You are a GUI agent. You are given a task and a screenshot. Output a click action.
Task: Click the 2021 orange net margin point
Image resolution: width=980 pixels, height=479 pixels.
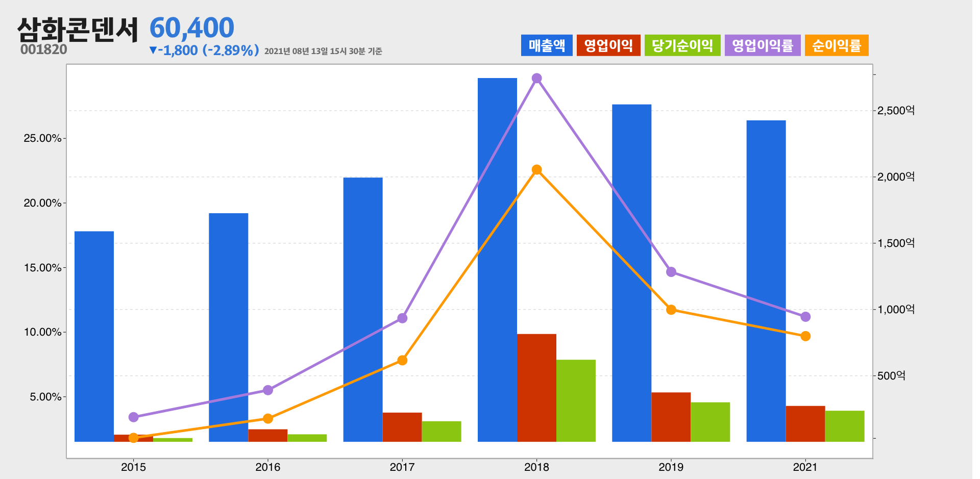(805, 336)
